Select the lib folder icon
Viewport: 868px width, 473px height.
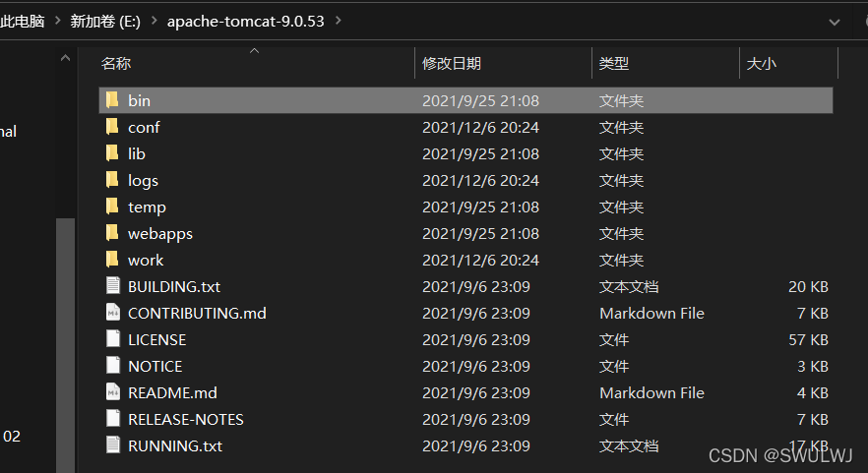tap(112, 153)
